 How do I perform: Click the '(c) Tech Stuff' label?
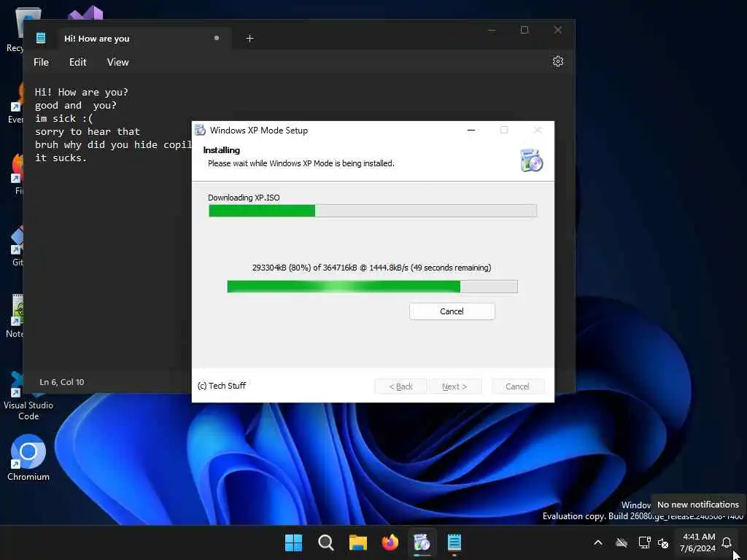[222, 386]
